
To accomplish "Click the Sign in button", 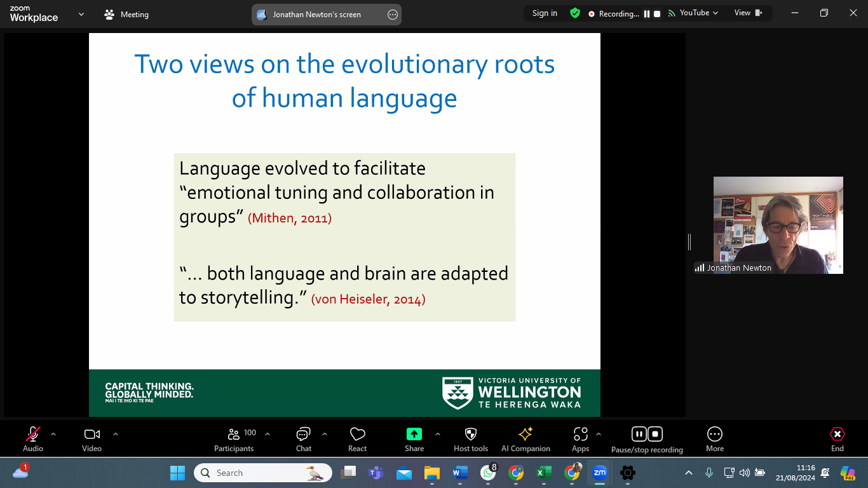I will (x=545, y=13).
